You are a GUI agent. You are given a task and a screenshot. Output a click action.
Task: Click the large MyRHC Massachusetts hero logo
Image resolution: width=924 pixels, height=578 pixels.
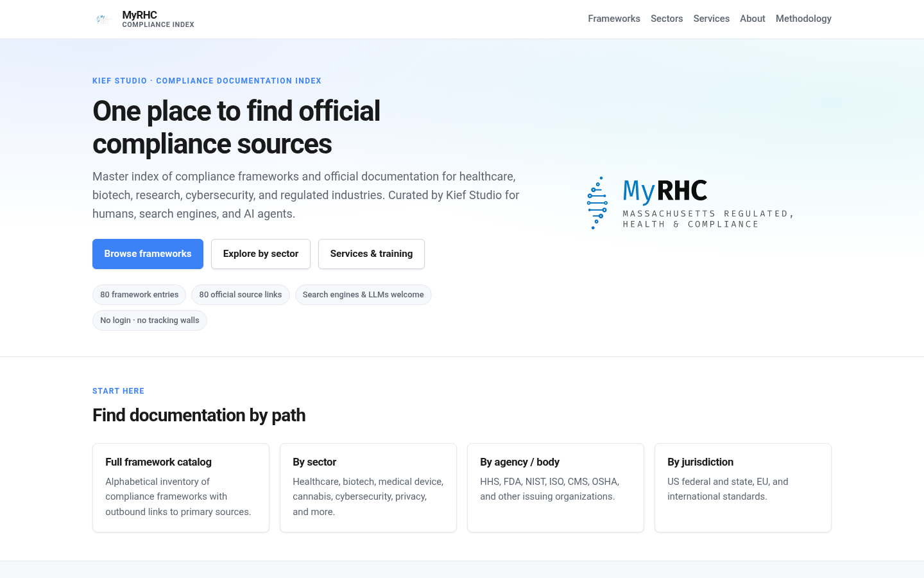pyautogui.click(x=690, y=203)
